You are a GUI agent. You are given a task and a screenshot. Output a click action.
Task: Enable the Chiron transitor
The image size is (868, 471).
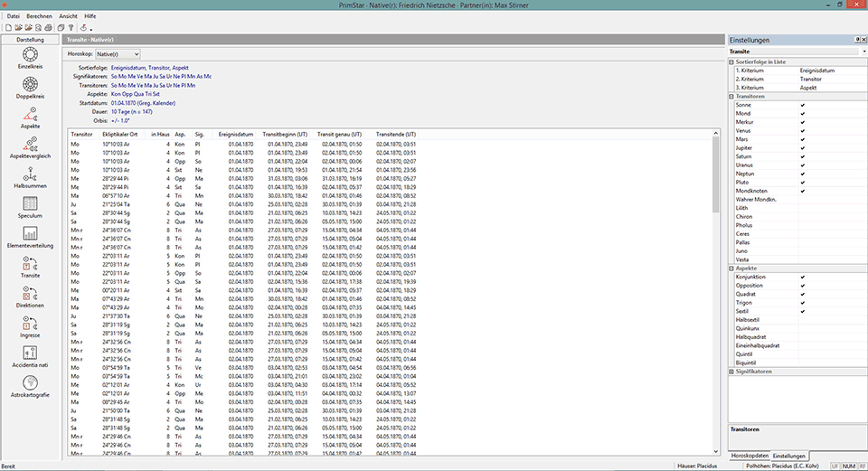(802, 216)
